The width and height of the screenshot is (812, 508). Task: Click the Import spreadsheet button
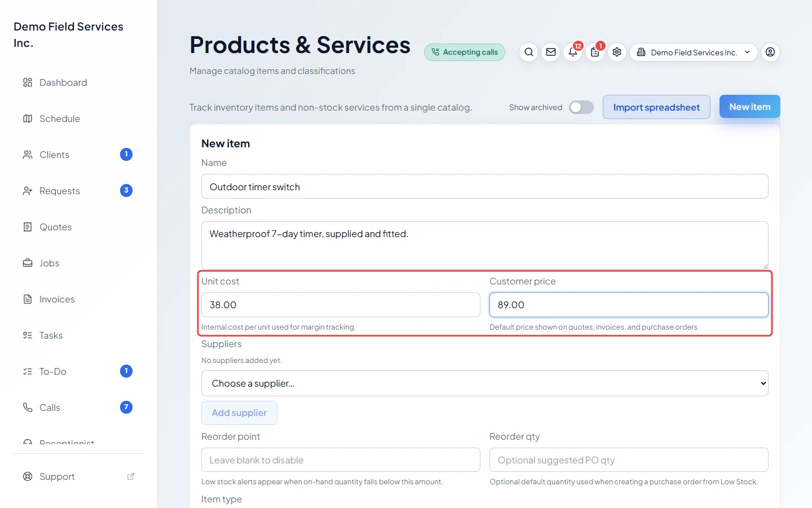tap(656, 107)
